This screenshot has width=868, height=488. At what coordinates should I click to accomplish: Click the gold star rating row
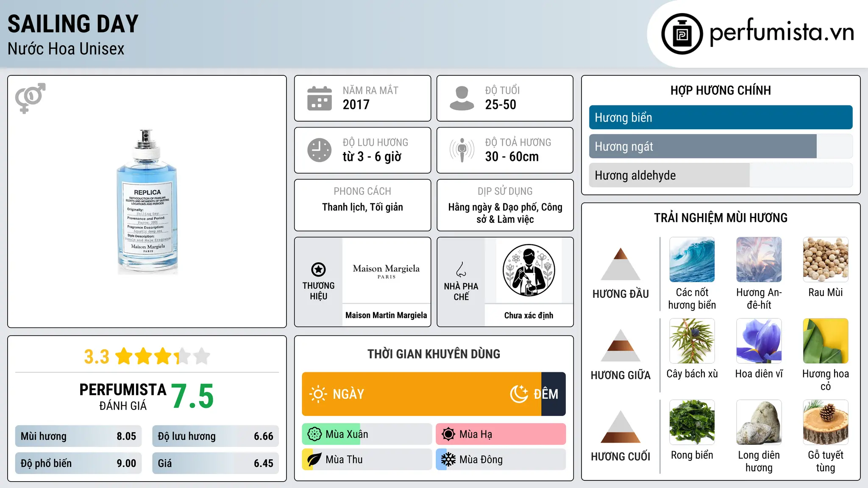163,356
